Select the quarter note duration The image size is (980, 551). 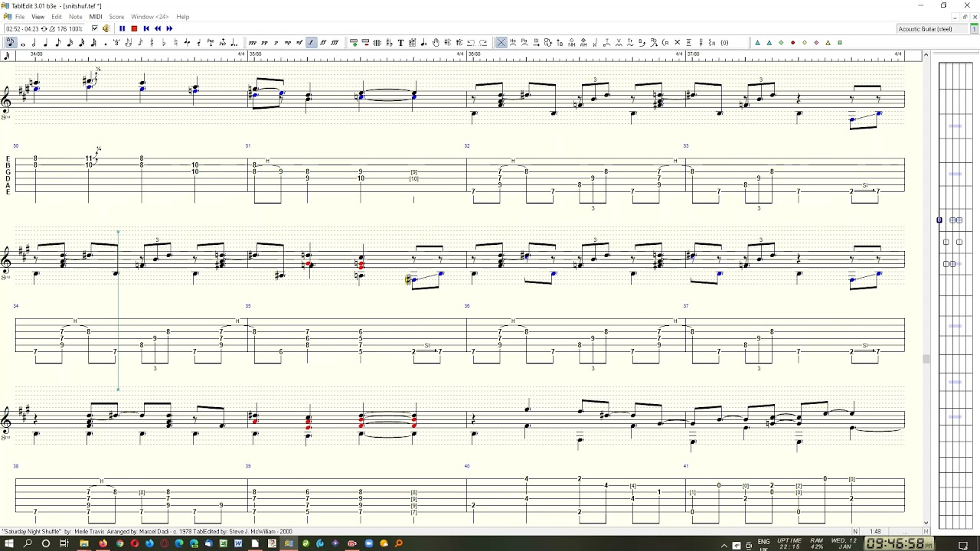point(46,43)
